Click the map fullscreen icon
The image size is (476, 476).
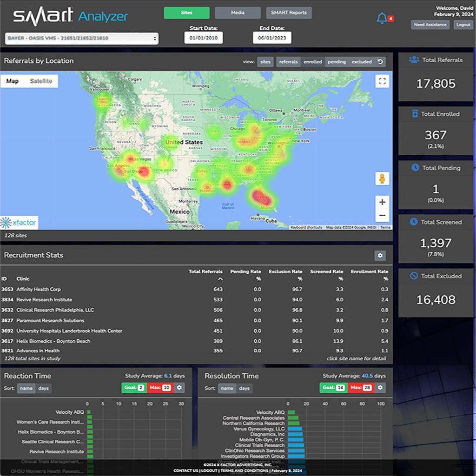coord(382,81)
